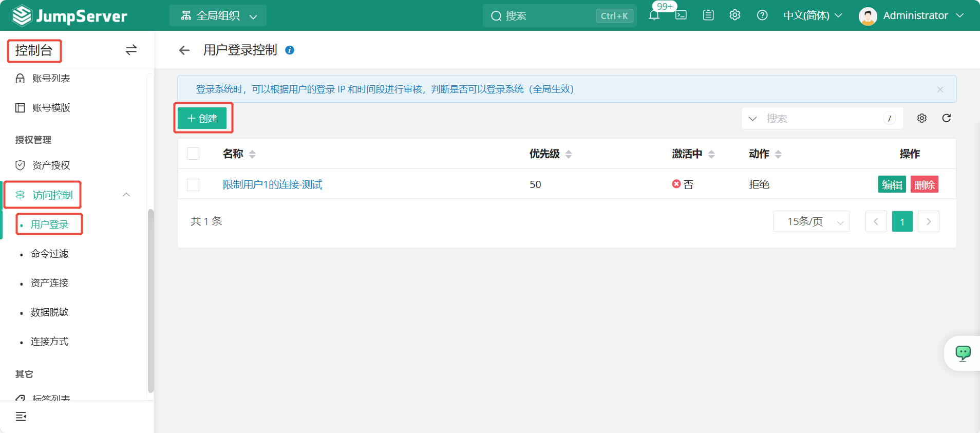This screenshot has width=980, height=433.
Task: Open the chat assistant floating icon
Action: click(x=963, y=353)
